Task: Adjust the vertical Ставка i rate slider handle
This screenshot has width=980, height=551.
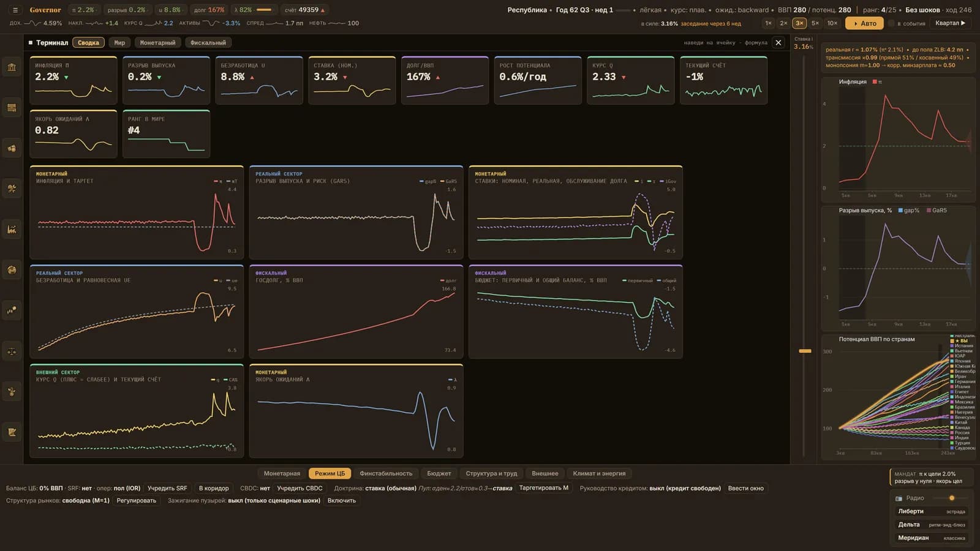Action: (x=805, y=351)
